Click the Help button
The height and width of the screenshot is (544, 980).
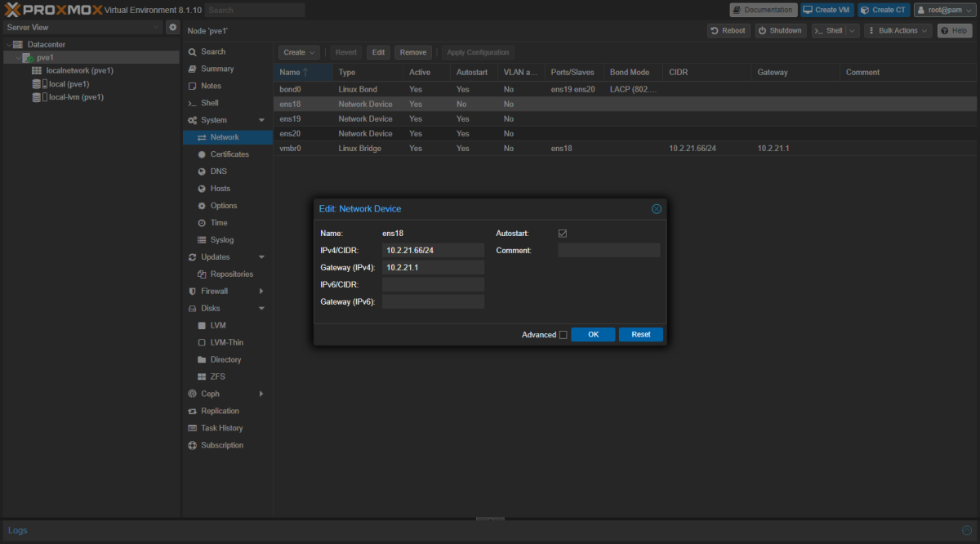[955, 30]
